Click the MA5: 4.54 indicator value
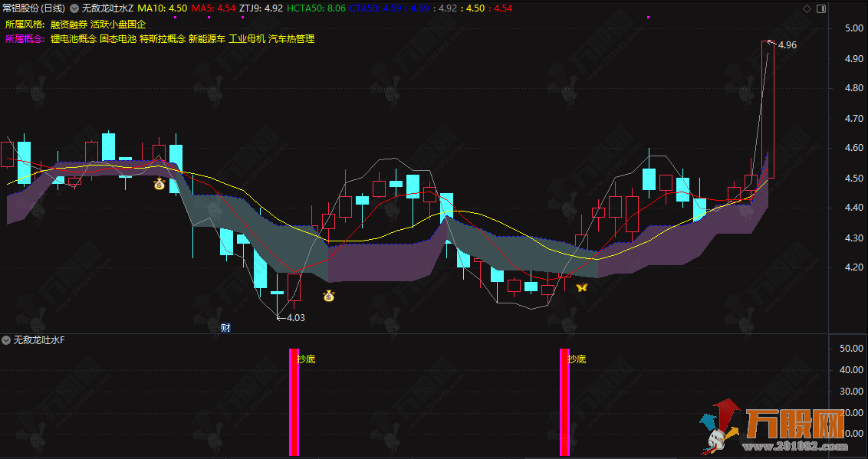This screenshot has width=868, height=459. point(213,8)
